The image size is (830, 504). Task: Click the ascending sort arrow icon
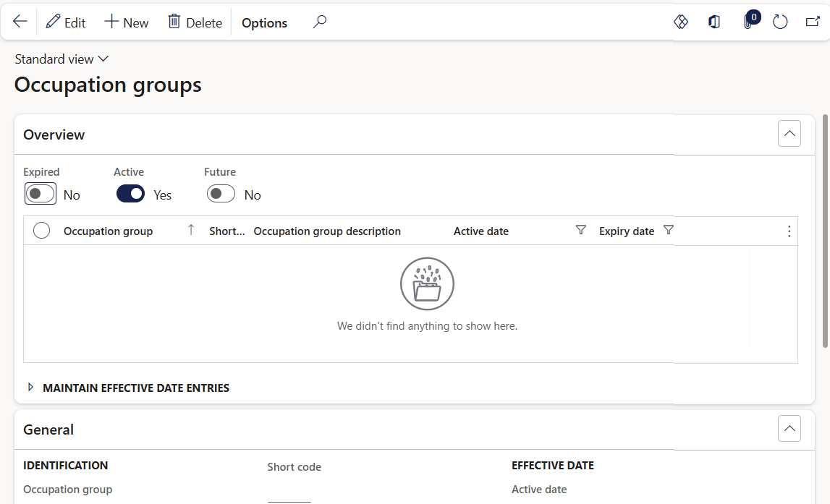pos(191,230)
